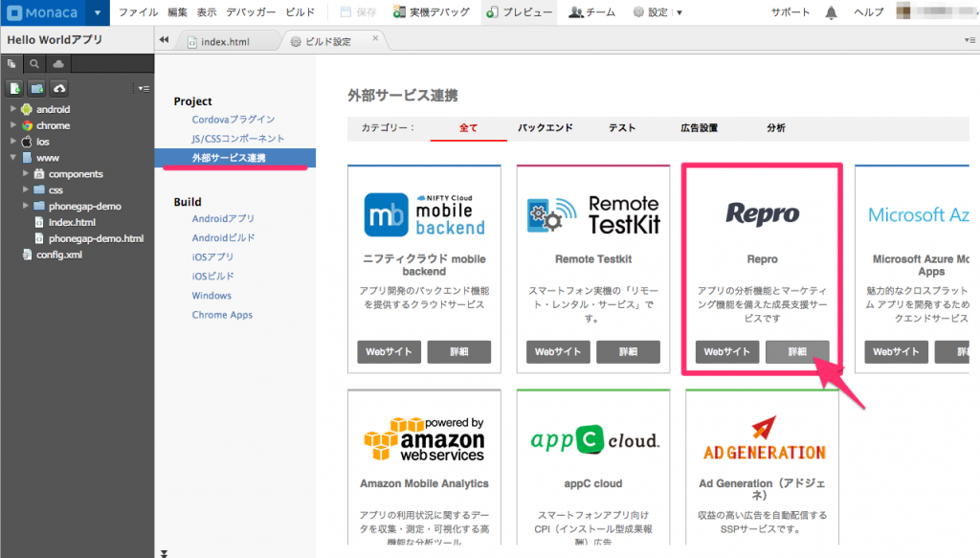The height and width of the screenshot is (558, 980).
Task: Open the file panel options menu
Action: tap(144, 89)
